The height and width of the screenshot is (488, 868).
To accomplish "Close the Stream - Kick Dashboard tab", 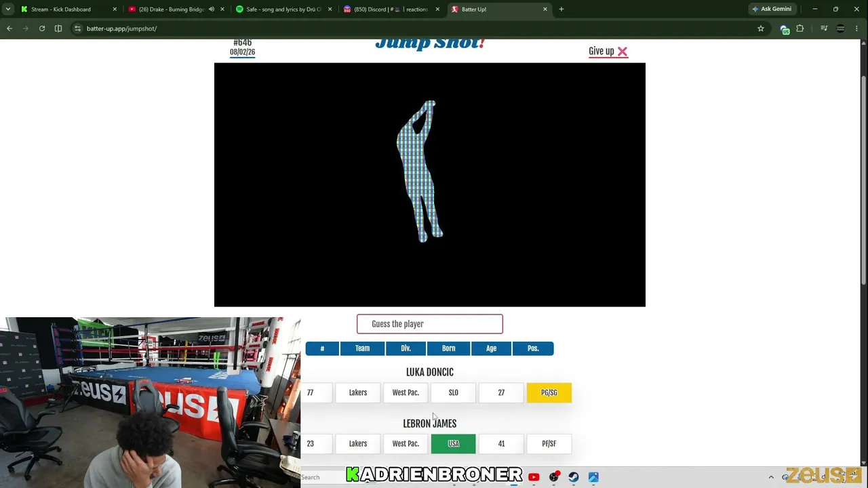I will [x=115, y=9].
